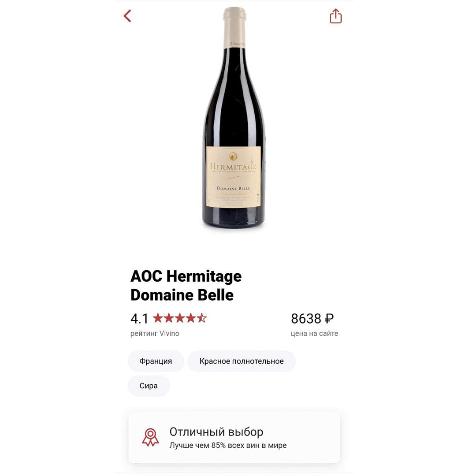Click цена на сайте label
Screen dimensions: 476x476
tap(314, 333)
